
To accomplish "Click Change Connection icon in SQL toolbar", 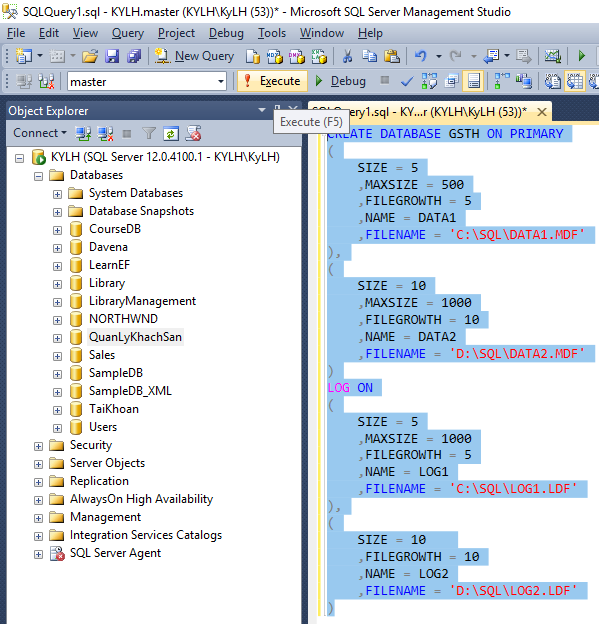I will (46, 81).
